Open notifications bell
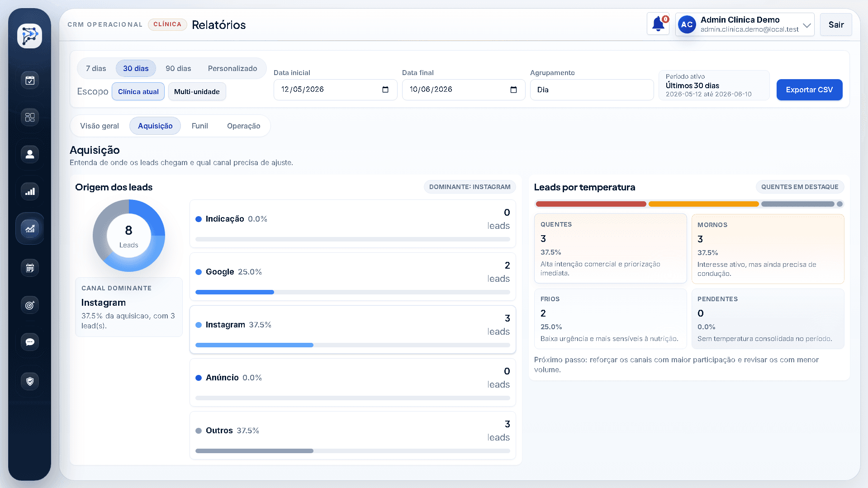 coord(658,24)
